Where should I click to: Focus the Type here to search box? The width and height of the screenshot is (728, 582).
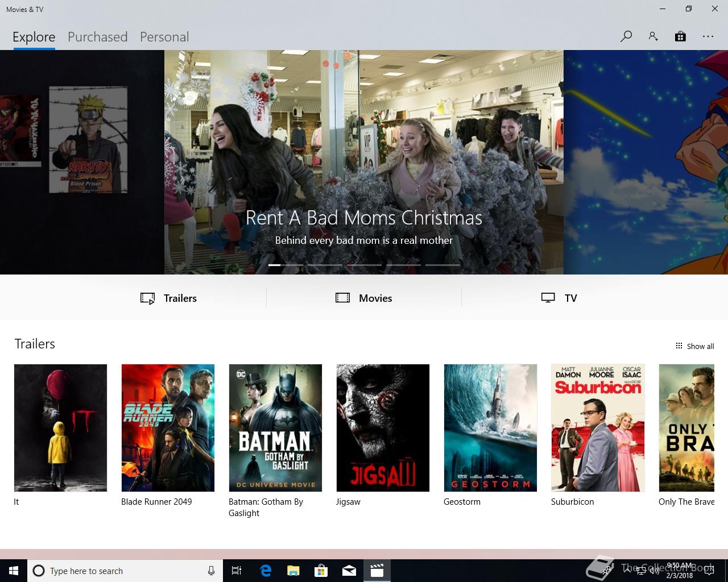[124, 571]
